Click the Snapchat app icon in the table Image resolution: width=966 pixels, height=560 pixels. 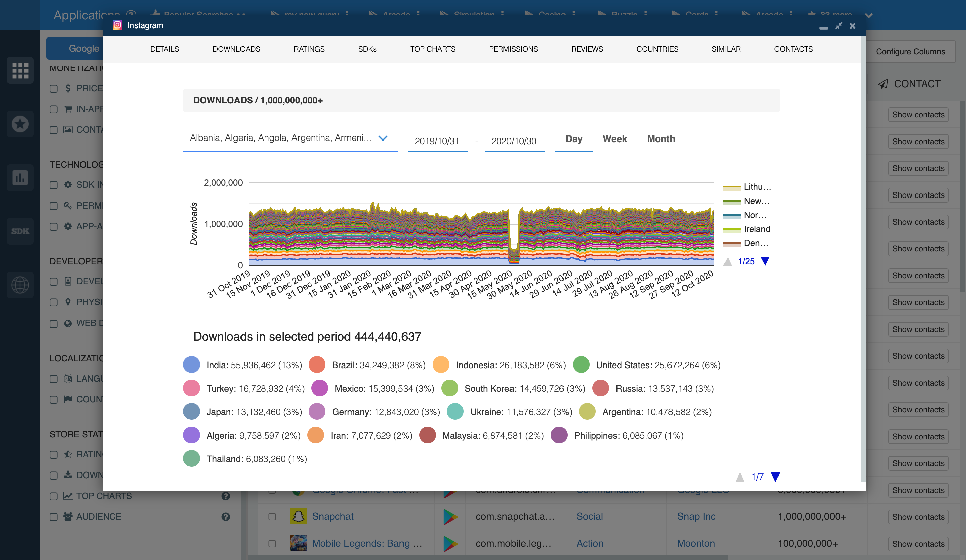point(298,516)
